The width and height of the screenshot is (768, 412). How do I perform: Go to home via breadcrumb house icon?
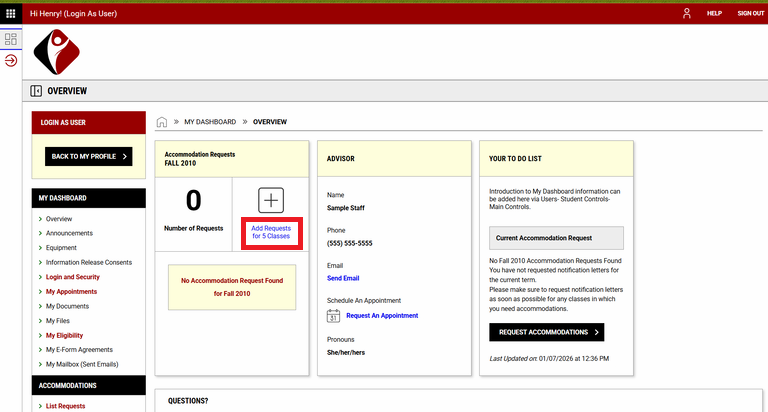(162, 122)
